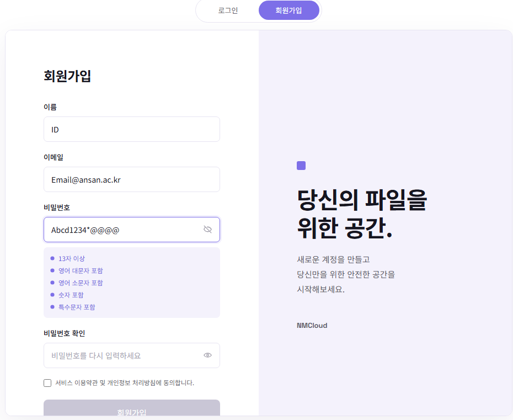The height and width of the screenshot is (420, 513).
Task: Show confirm password with the eye icon
Action: coord(208,355)
